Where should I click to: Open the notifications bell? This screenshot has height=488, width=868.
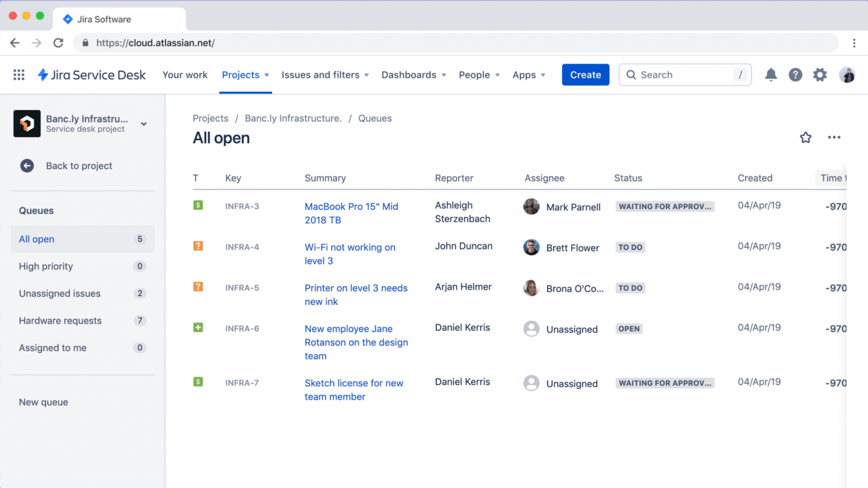tap(771, 74)
